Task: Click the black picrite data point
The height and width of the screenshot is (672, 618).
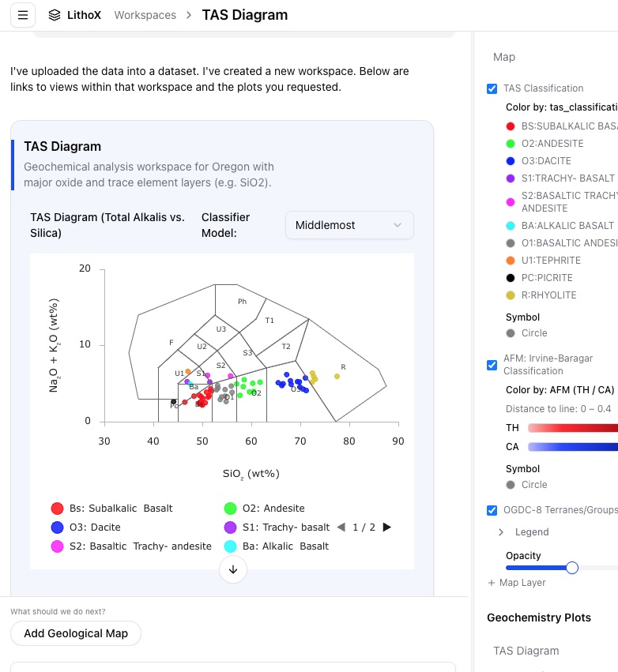Action: [174, 402]
